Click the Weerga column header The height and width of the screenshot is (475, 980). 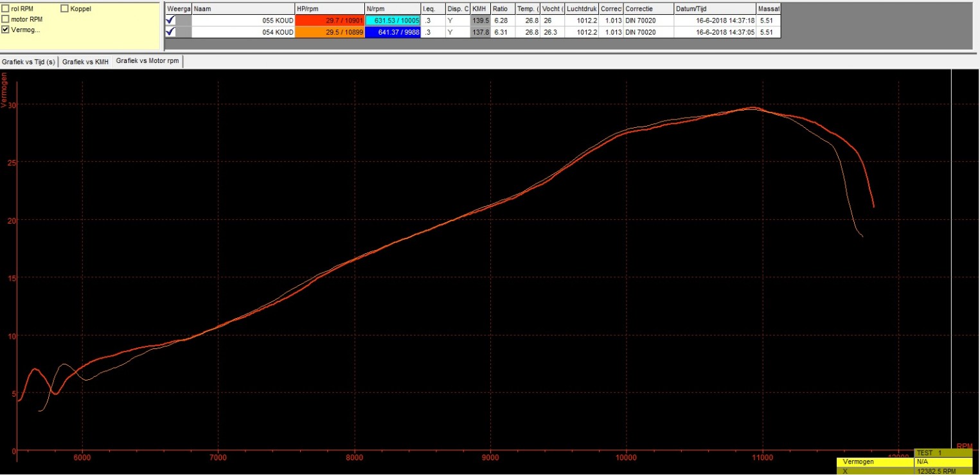tap(178, 10)
